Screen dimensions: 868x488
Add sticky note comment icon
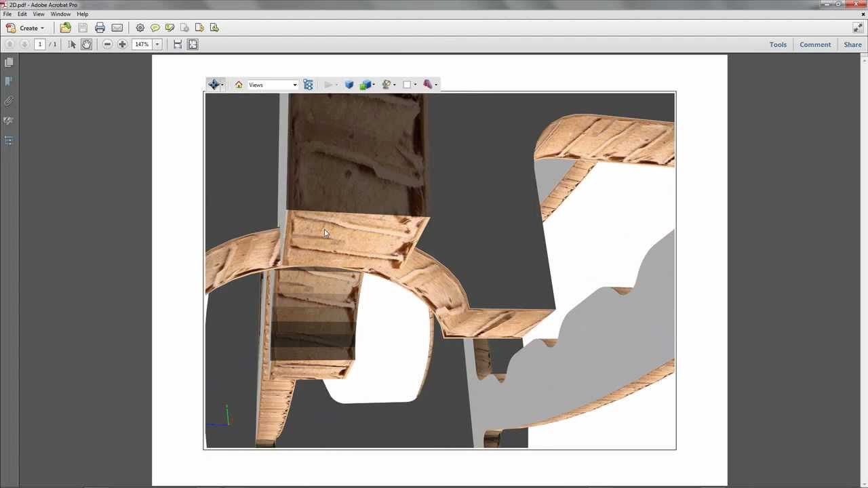[155, 28]
